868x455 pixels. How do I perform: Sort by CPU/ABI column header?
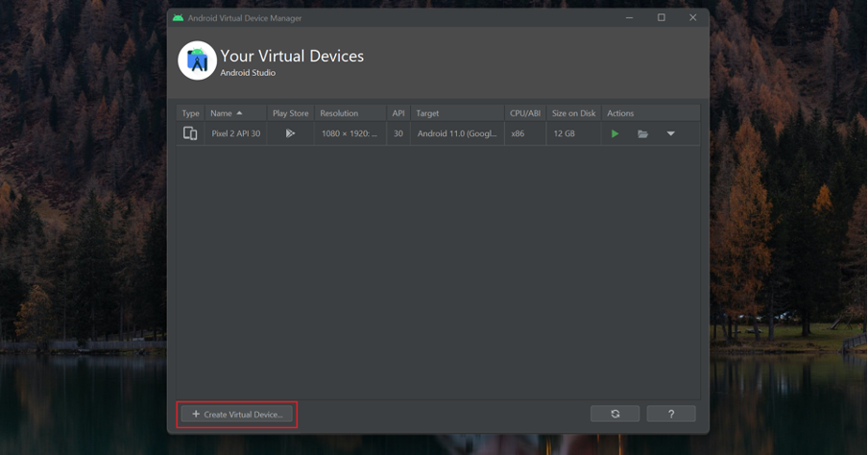click(525, 113)
